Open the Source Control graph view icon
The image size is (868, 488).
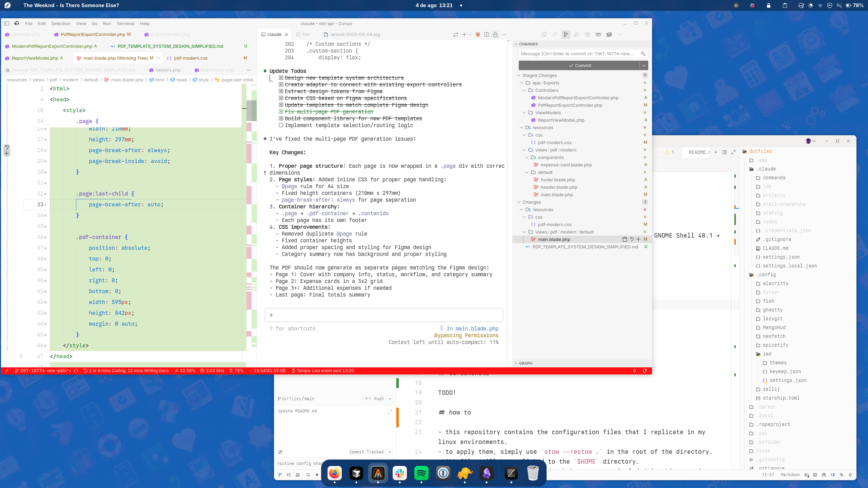point(566,34)
